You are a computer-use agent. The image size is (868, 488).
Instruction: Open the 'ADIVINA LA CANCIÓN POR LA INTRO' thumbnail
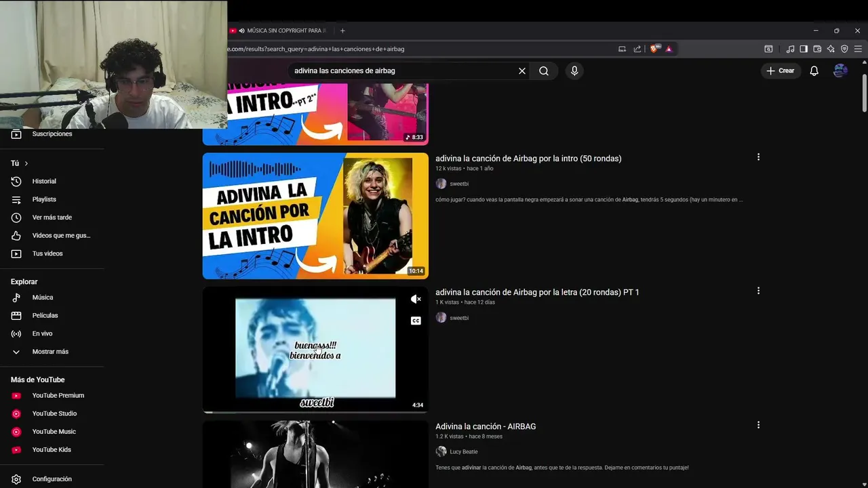(x=315, y=216)
